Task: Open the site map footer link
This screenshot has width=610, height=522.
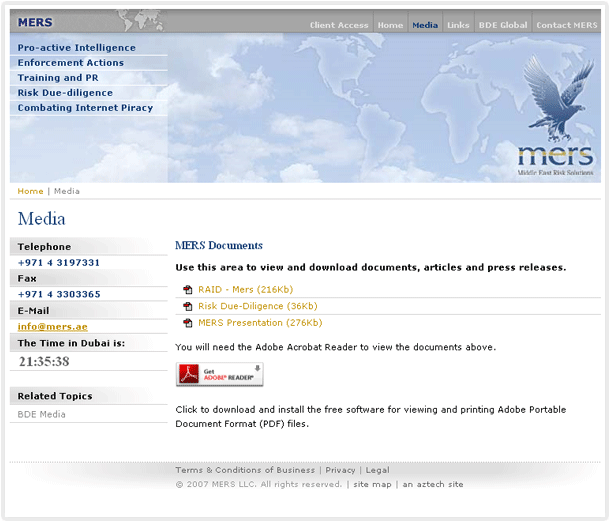Action: [372, 484]
